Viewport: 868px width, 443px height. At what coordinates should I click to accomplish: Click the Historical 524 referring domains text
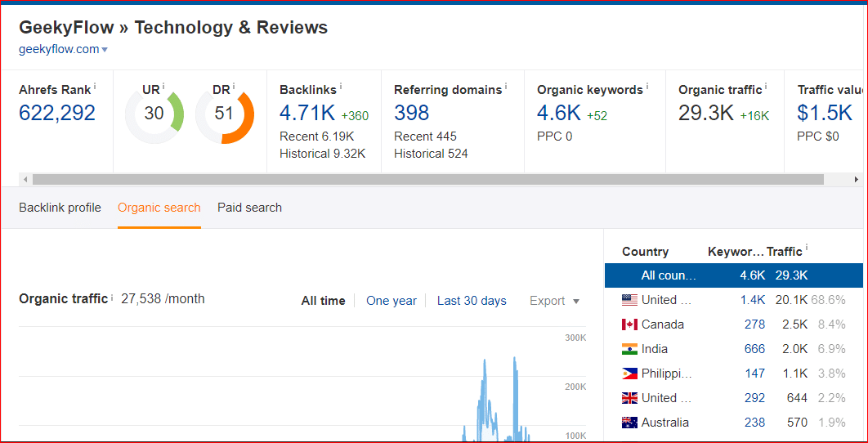click(x=432, y=154)
